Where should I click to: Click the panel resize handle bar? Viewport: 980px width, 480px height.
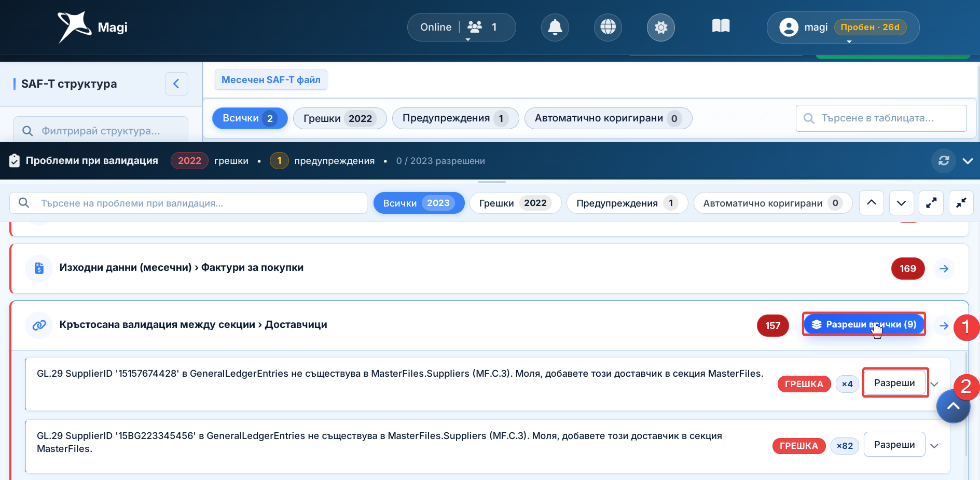click(492, 182)
